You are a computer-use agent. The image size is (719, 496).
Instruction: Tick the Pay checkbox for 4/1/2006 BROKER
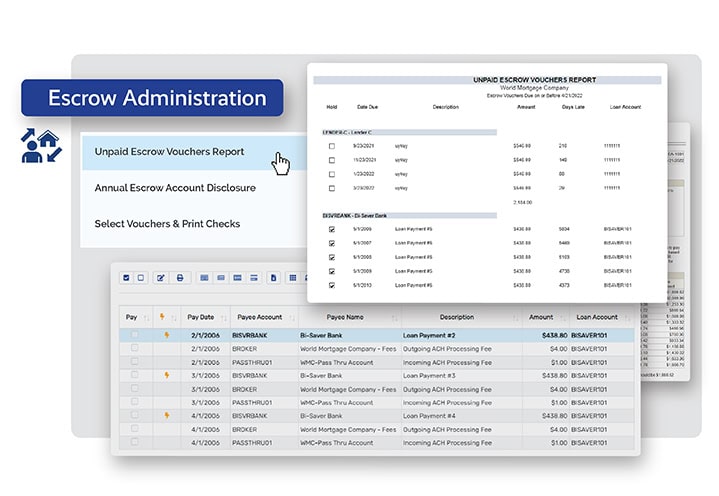point(134,429)
